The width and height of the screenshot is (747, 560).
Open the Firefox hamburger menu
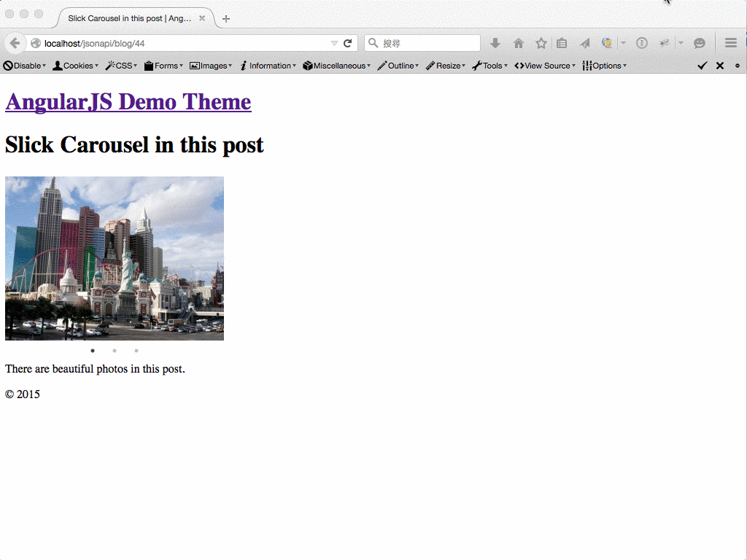point(730,42)
